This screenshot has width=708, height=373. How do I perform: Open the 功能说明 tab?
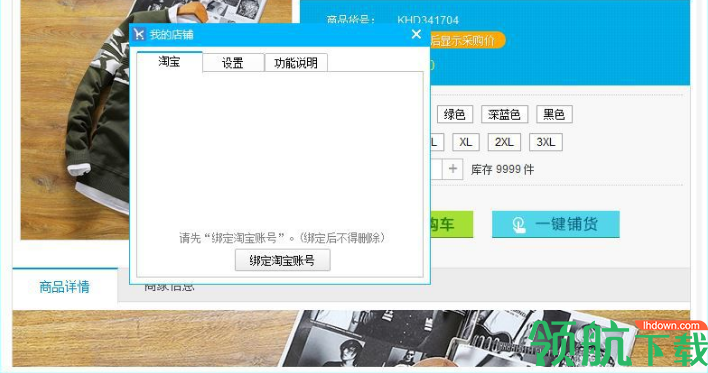click(x=296, y=63)
